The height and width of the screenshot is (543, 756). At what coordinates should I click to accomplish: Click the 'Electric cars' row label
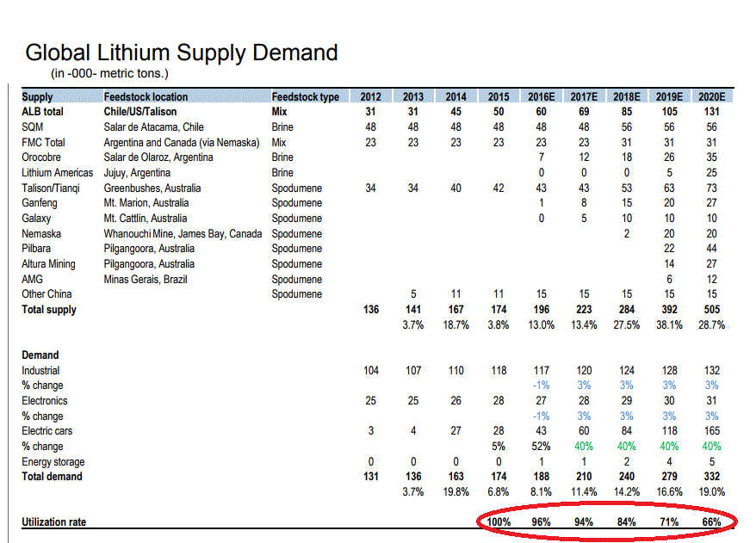pos(46,431)
